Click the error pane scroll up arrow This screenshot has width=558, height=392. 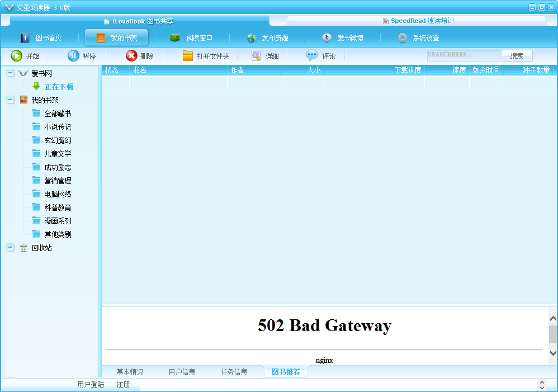[x=553, y=319]
